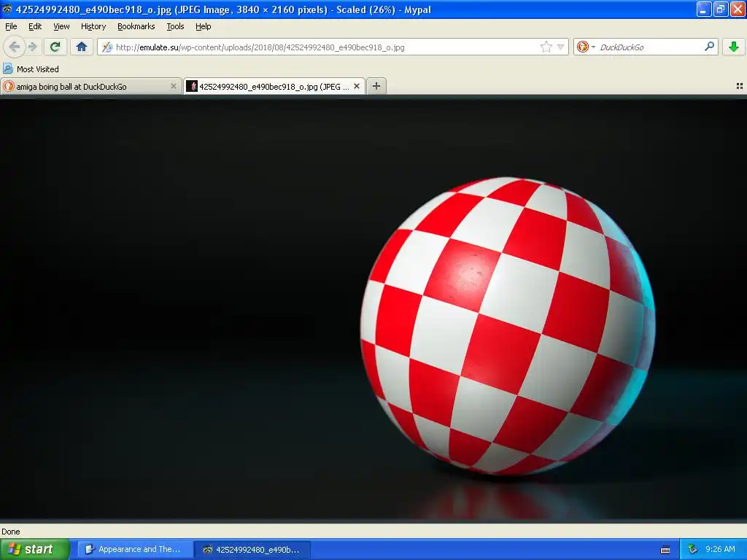The image size is (747, 560).
Task: Open the Help menu
Action: (203, 26)
